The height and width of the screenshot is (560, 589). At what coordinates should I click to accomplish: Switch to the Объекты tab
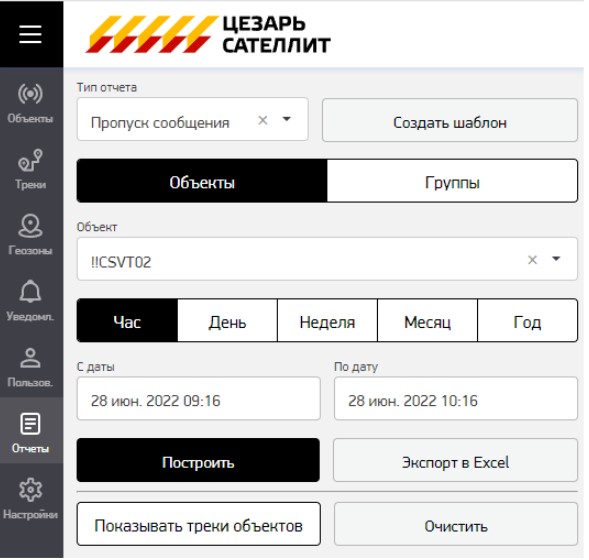pyautogui.click(x=202, y=183)
